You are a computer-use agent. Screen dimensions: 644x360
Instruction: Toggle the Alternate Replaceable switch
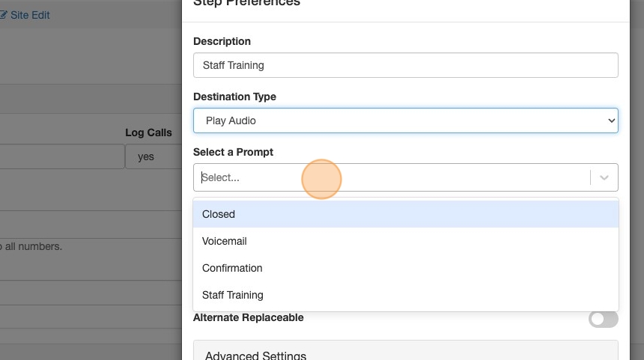pos(603,319)
